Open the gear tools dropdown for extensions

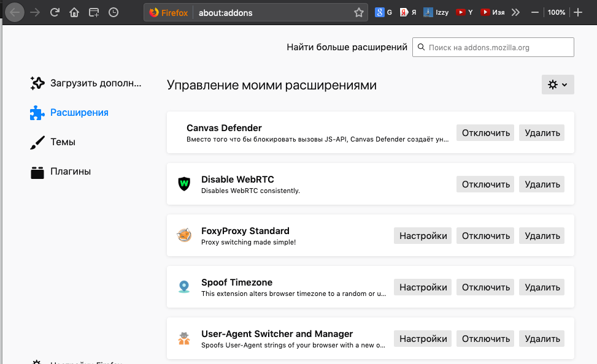point(558,85)
